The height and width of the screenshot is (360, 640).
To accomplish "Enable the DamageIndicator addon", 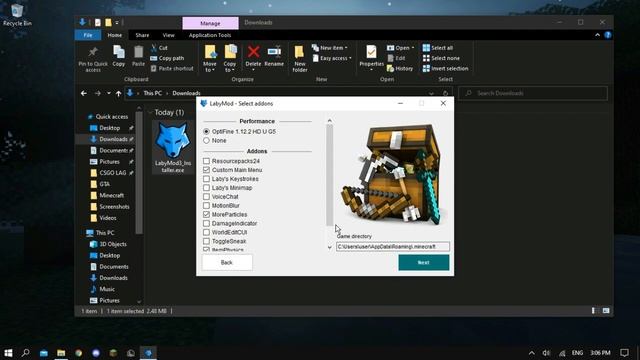I will coord(207,223).
